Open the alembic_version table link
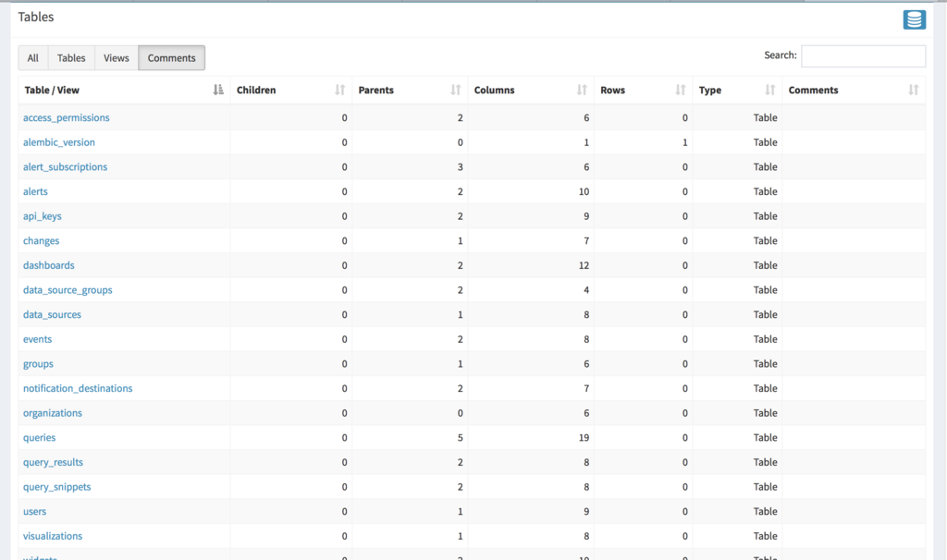The width and height of the screenshot is (947, 560). 59,142
